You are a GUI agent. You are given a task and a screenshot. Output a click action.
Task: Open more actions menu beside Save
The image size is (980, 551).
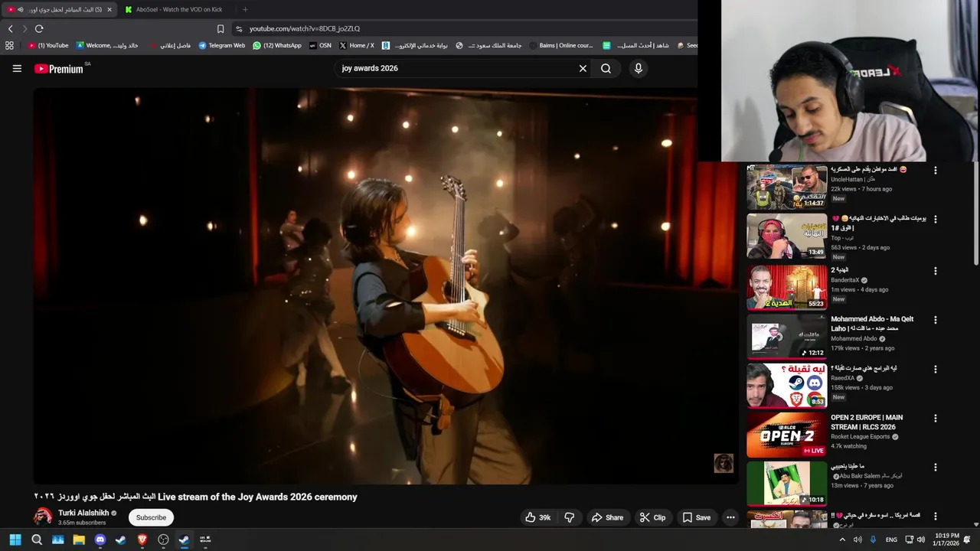[x=730, y=517]
